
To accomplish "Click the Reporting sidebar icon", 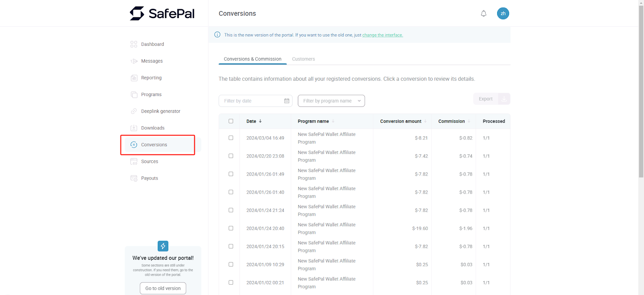I will [134, 78].
